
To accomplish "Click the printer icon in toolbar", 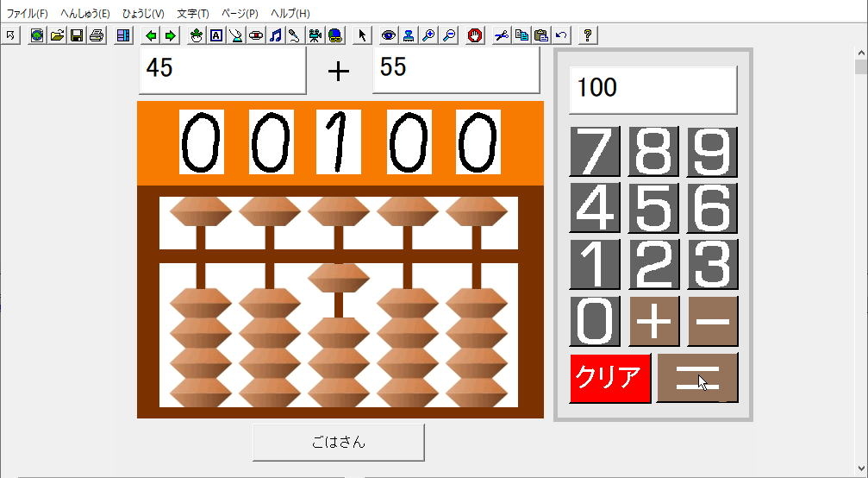I will (x=97, y=35).
